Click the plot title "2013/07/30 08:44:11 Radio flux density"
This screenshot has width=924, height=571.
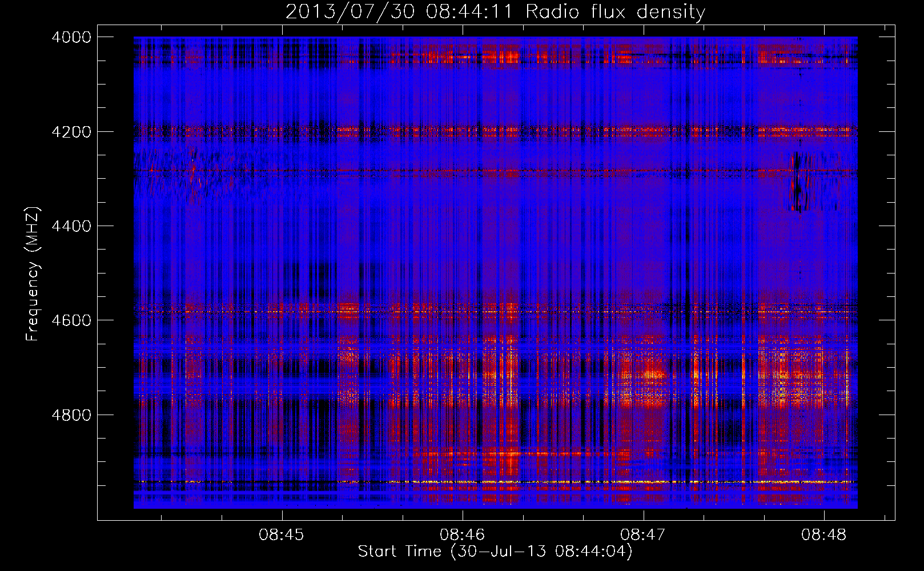tap(495, 11)
